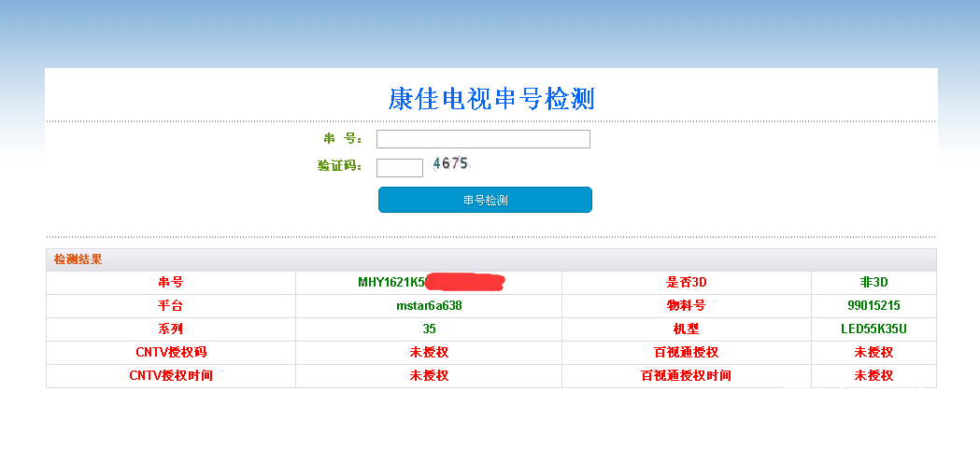The width and height of the screenshot is (980, 462).
Task: Click the 物料号 label cell
Action: [687, 306]
